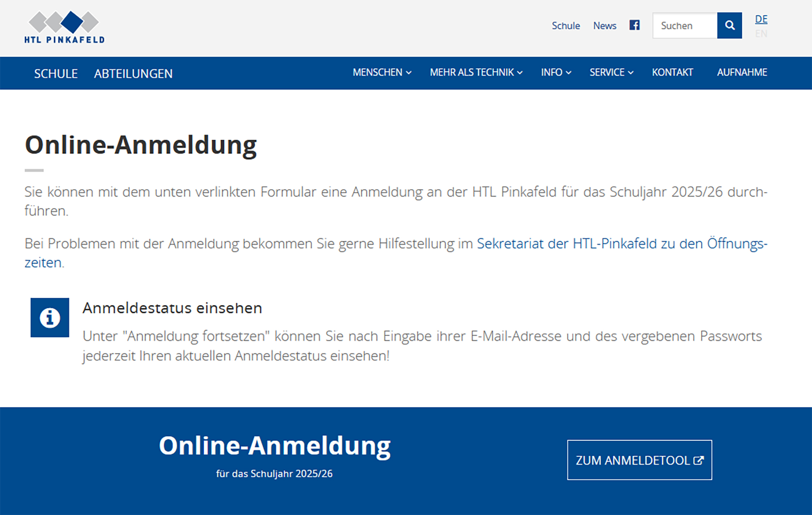Open the Info dropdown menu
Image resolution: width=812 pixels, height=515 pixels.
[x=556, y=72]
